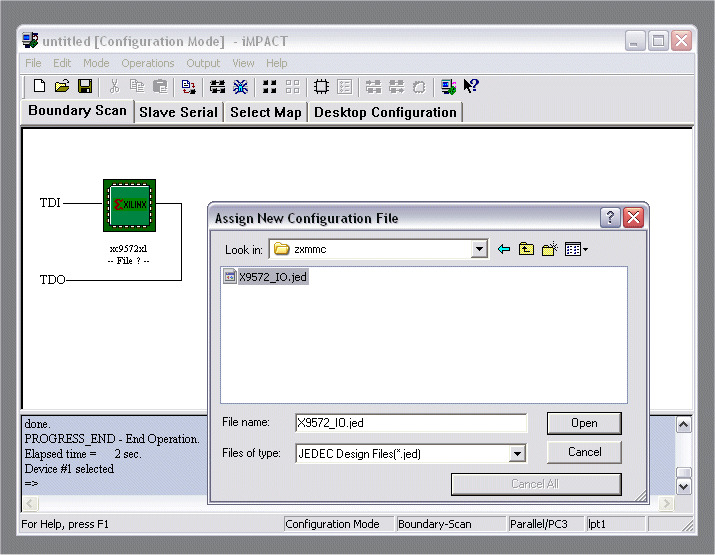Click the Boundary-Scan status bar entry
This screenshot has width=715, height=555.
pos(451,524)
